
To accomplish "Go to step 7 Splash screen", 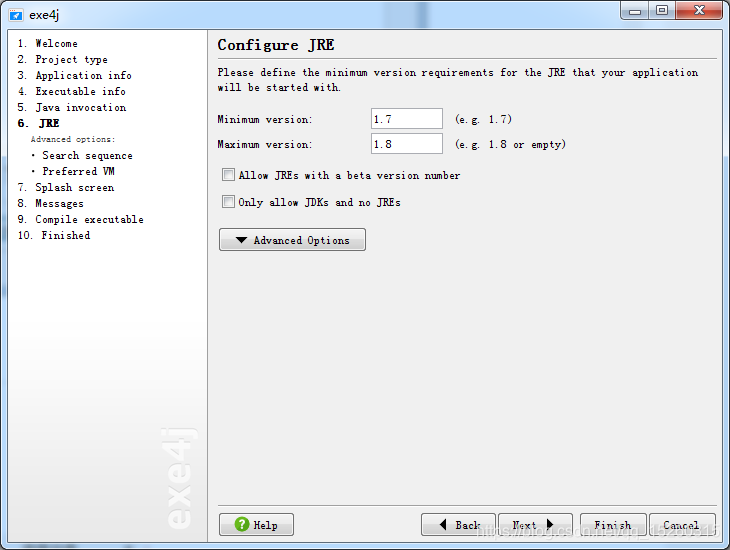I will click(66, 187).
